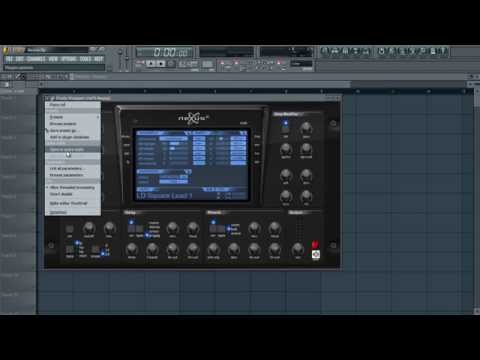The height and width of the screenshot is (360, 480).
Task: Open the FILE menu
Action: (9, 59)
